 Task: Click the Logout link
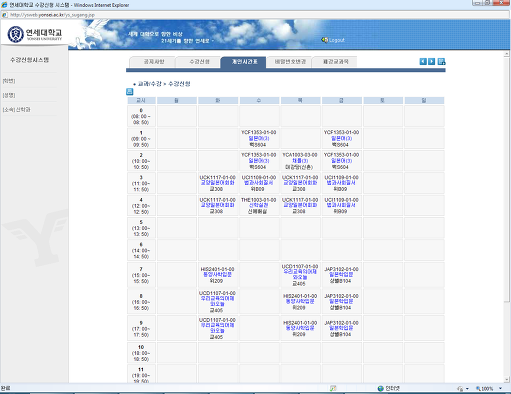click(337, 40)
